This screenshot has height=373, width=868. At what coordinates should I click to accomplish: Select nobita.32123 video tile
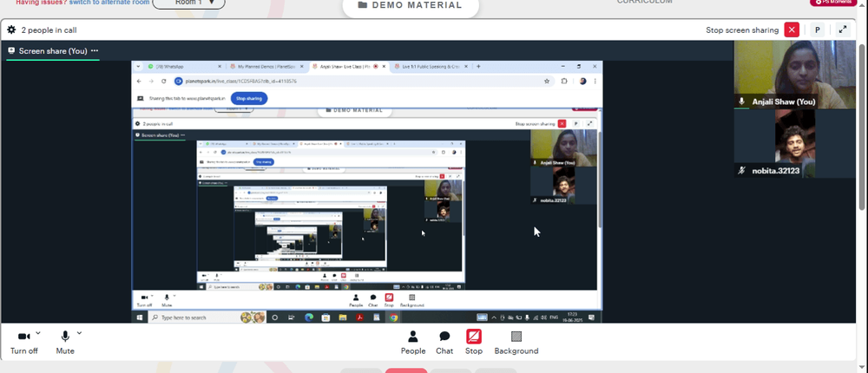pos(794,144)
